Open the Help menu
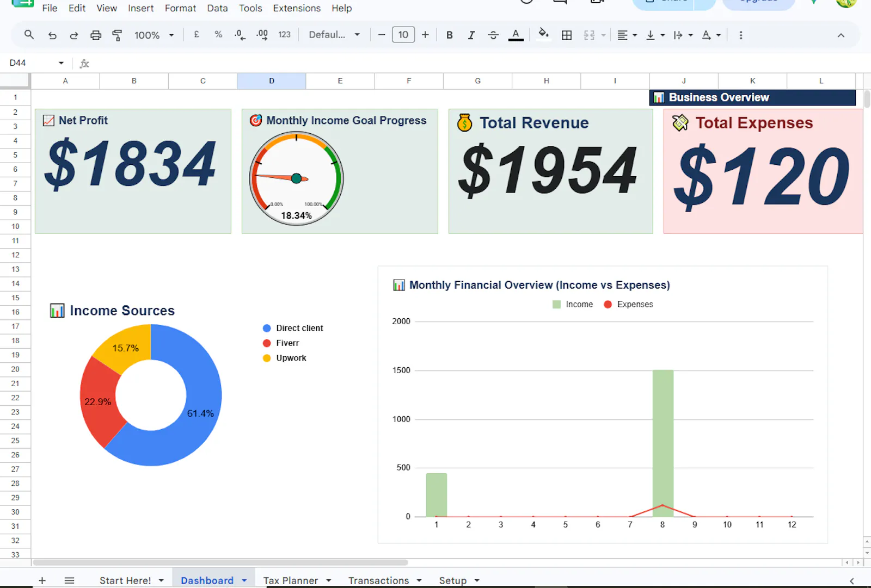Screen dimensions: 871x588 (x=341, y=8)
